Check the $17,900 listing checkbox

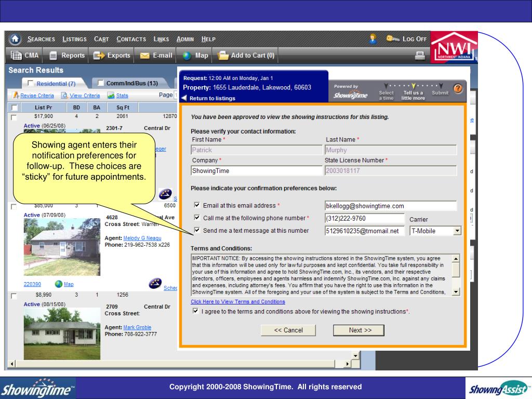(14, 117)
